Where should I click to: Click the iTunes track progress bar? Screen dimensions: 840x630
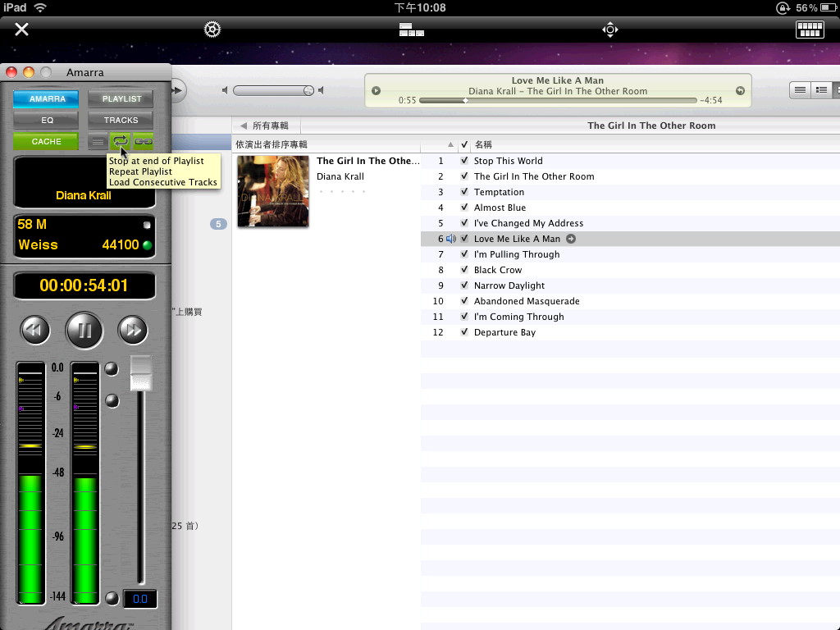point(558,100)
